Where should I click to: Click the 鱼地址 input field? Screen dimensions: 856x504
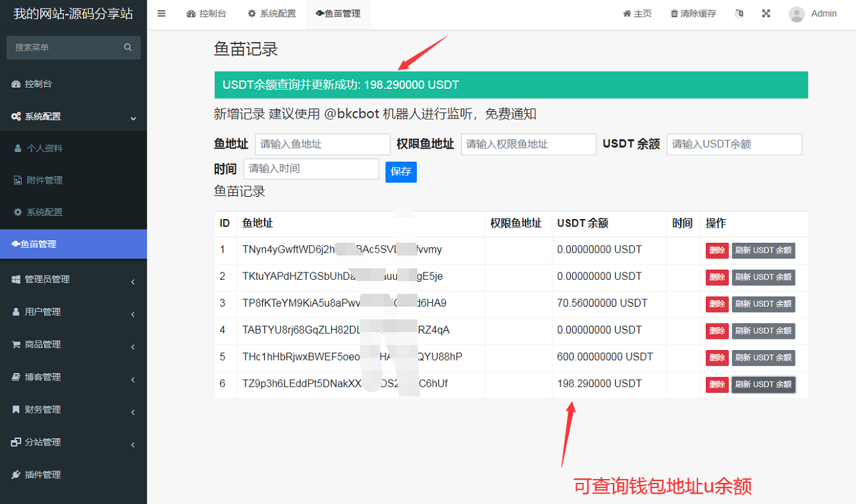(322, 144)
